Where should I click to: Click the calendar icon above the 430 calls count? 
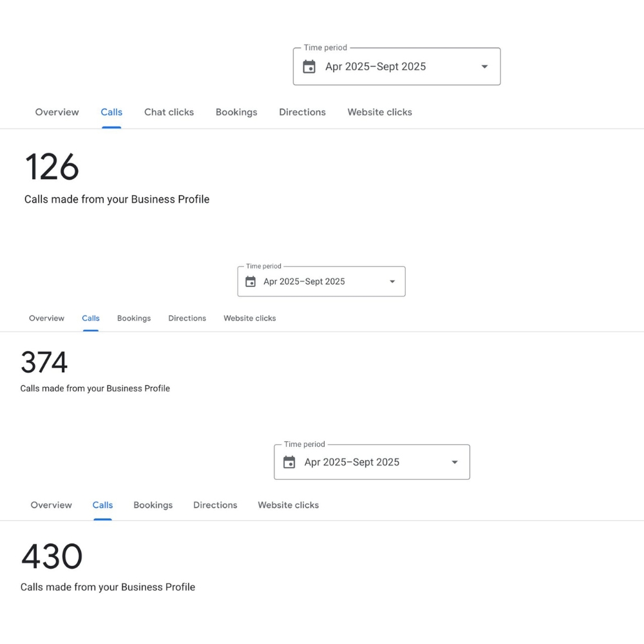pyautogui.click(x=289, y=462)
